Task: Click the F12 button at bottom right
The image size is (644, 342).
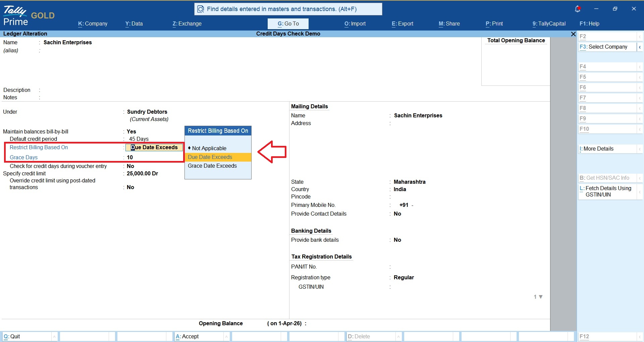Action: [x=607, y=336]
